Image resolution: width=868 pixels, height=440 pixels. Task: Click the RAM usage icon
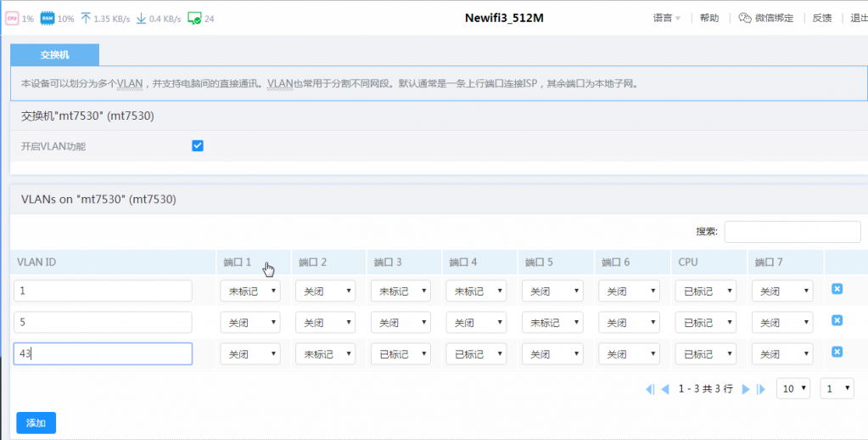point(48,19)
